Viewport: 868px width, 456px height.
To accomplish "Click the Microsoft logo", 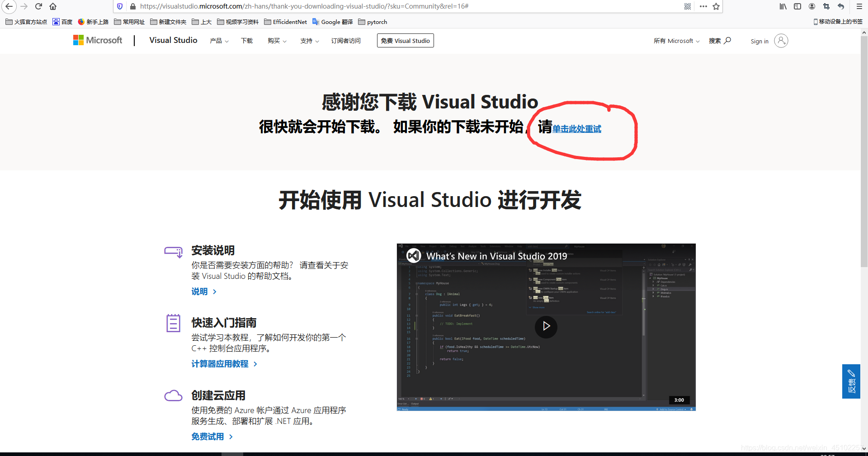I will [x=98, y=40].
